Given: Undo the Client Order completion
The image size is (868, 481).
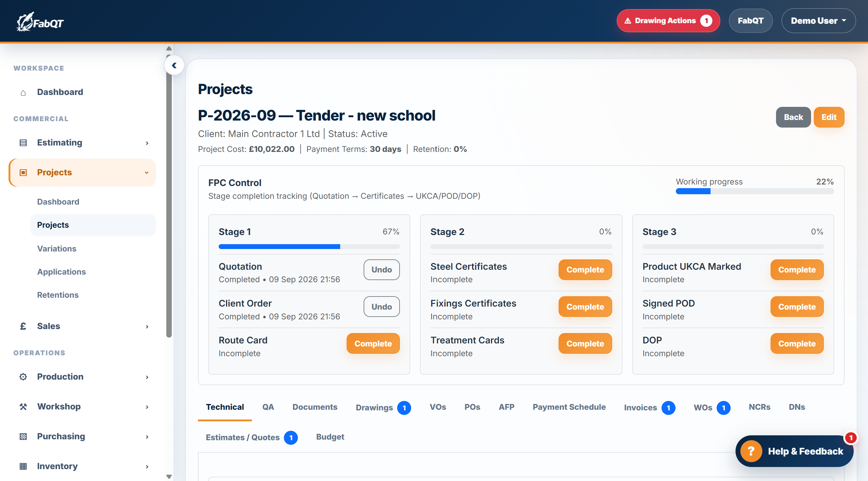Looking at the screenshot, I should pos(381,307).
